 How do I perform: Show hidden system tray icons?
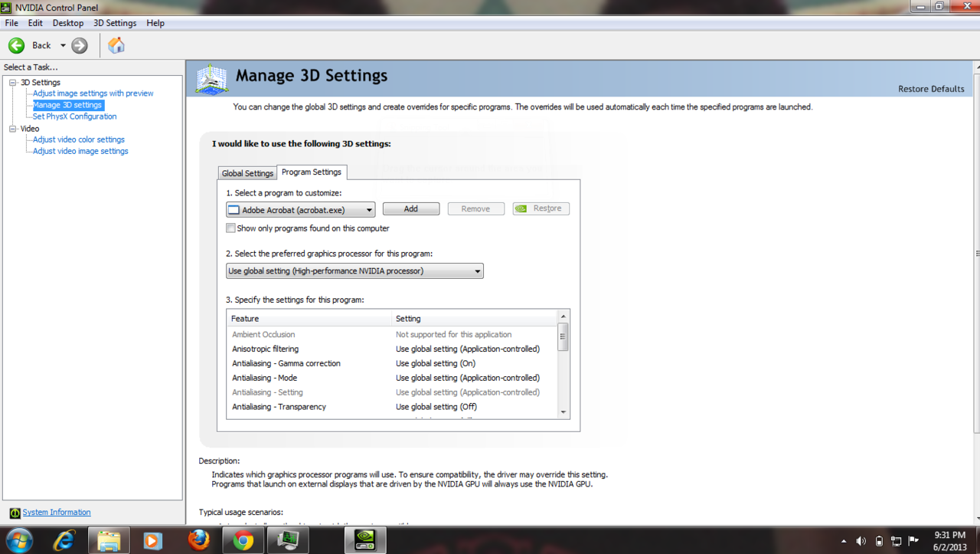click(844, 541)
